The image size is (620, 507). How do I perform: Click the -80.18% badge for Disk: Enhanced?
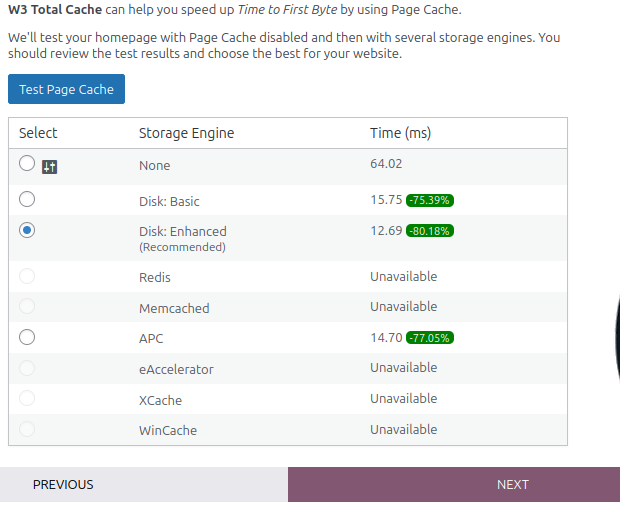(430, 231)
